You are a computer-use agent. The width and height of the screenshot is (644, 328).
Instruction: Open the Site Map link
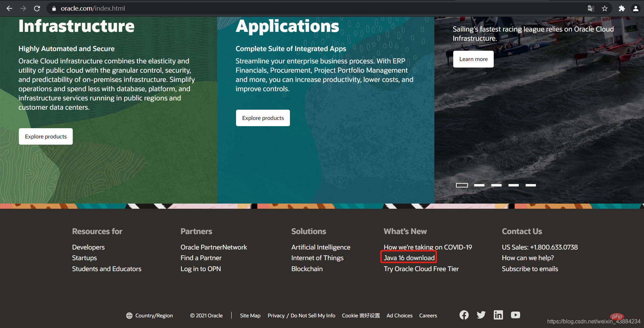pyautogui.click(x=250, y=316)
